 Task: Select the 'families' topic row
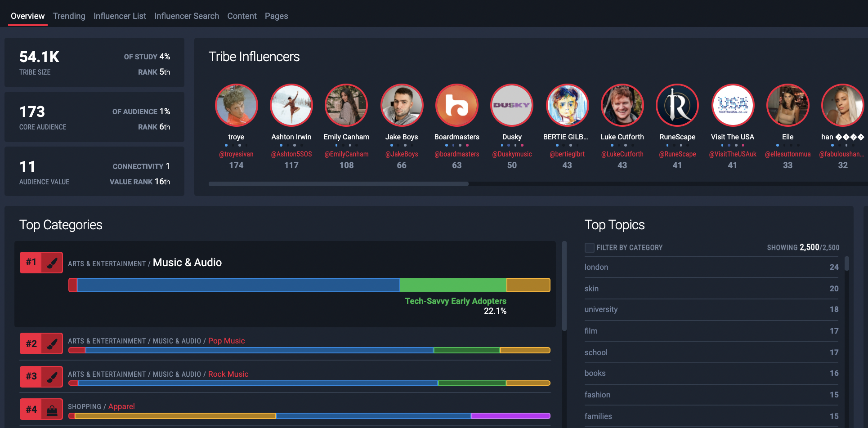(x=711, y=416)
